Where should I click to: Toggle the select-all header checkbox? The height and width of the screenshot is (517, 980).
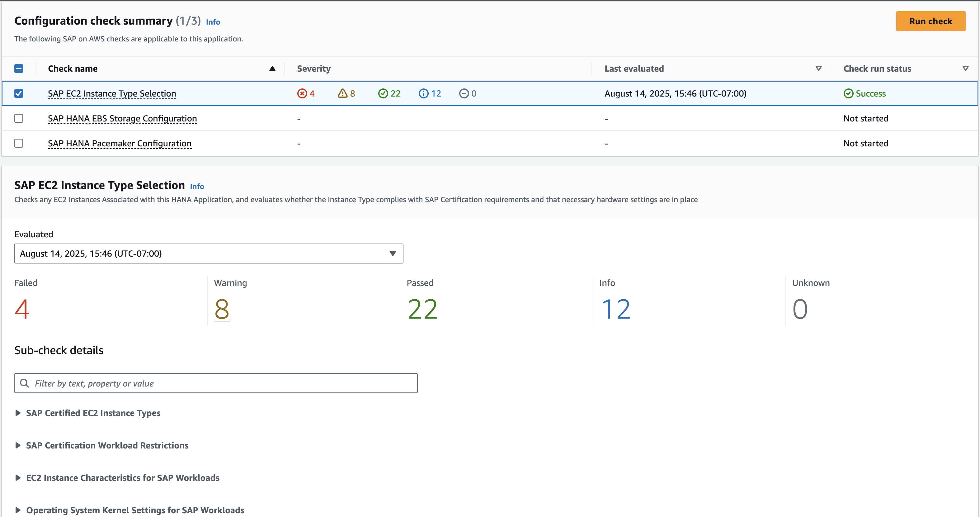pos(19,69)
